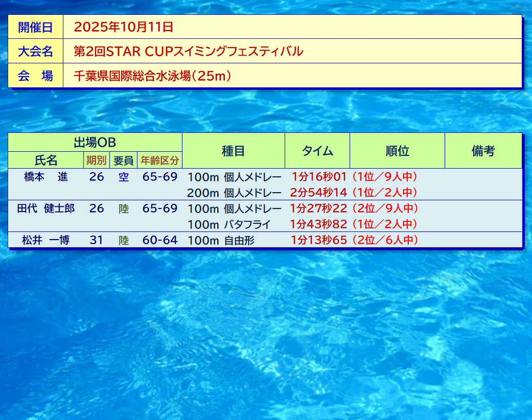Click the 100m バタフライ event entry

click(228, 224)
